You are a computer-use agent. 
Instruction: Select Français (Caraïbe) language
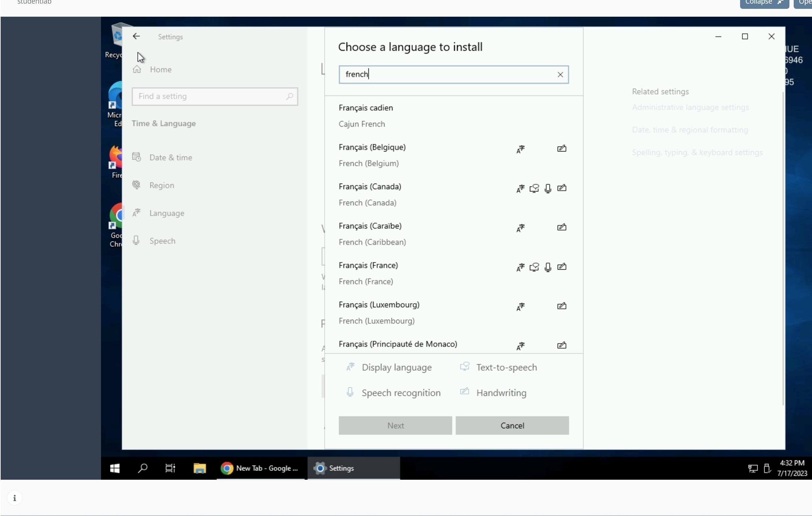(453, 234)
